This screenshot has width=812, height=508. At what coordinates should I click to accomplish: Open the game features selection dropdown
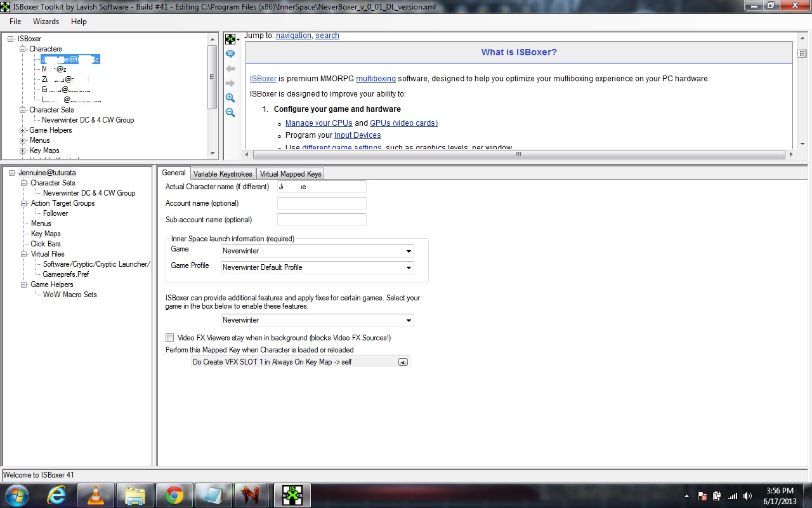(409, 321)
